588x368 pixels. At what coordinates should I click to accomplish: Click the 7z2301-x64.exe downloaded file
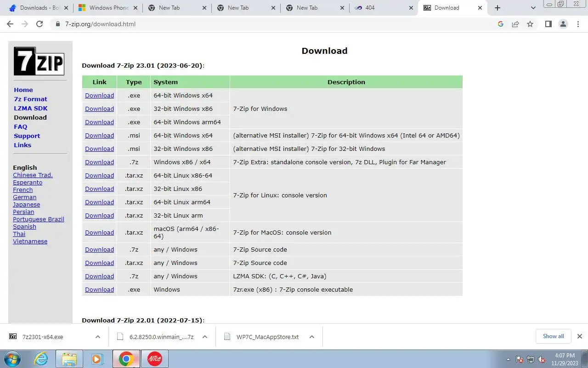point(43,337)
